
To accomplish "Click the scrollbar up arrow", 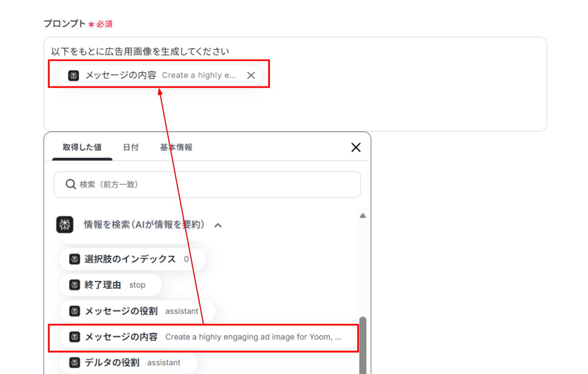I will pos(363,216).
